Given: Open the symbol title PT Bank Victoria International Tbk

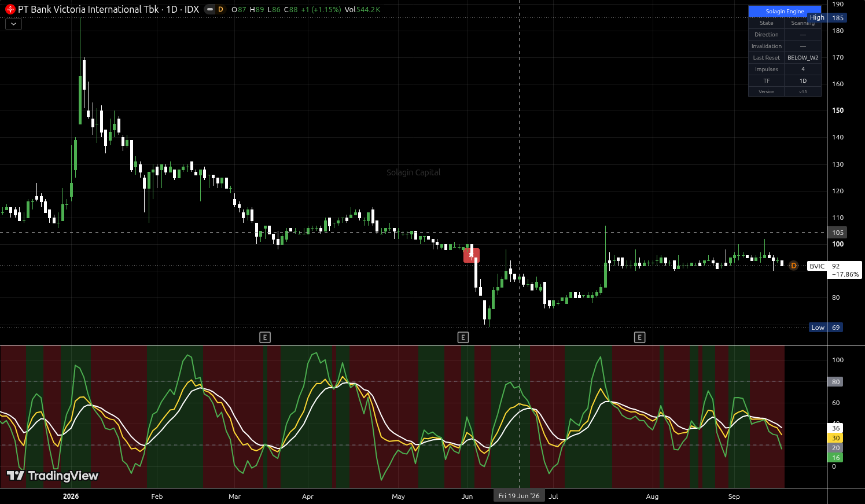Looking at the screenshot, I should pyautogui.click(x=88, y=9).
